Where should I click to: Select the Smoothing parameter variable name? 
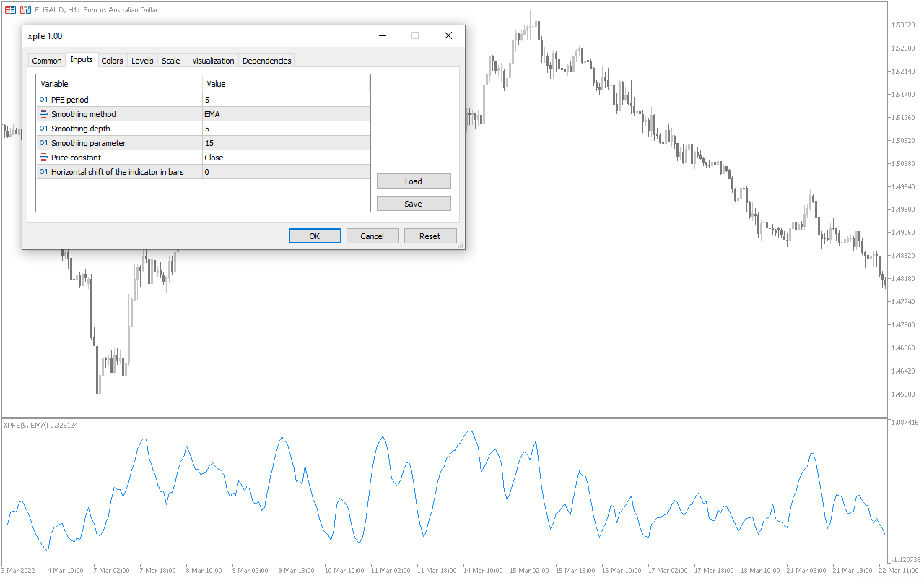point(88,143)
